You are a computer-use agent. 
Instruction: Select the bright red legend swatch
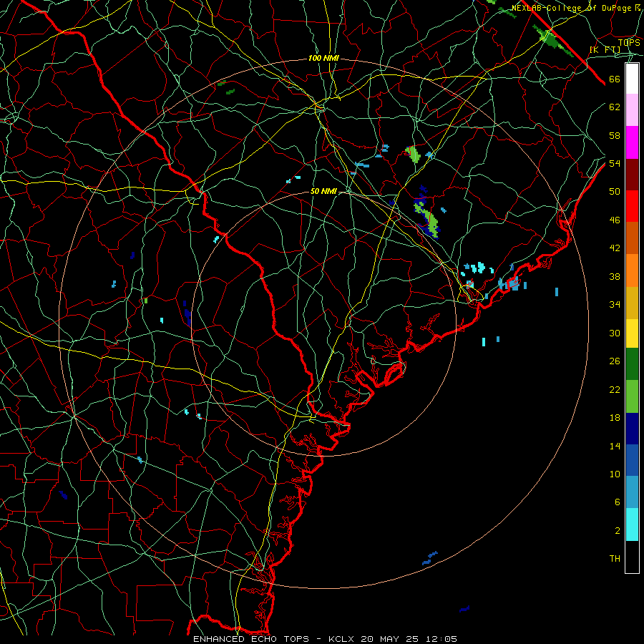632,206
